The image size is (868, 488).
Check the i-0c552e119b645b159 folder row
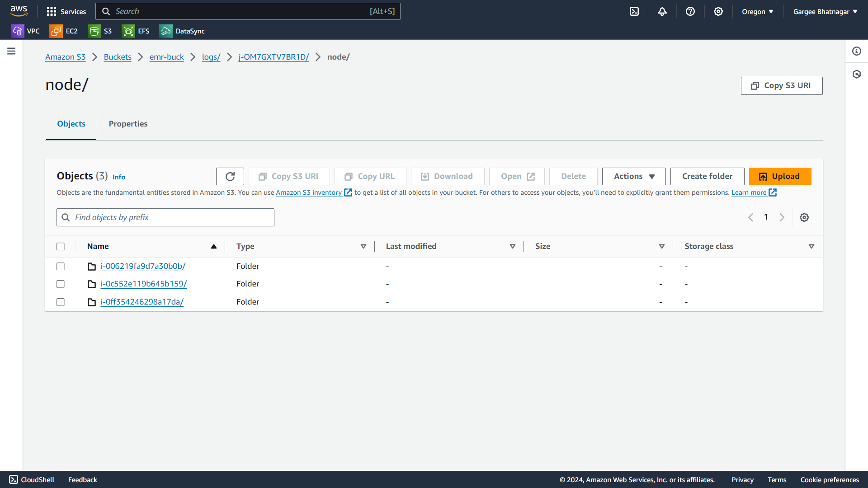[61, 284]
